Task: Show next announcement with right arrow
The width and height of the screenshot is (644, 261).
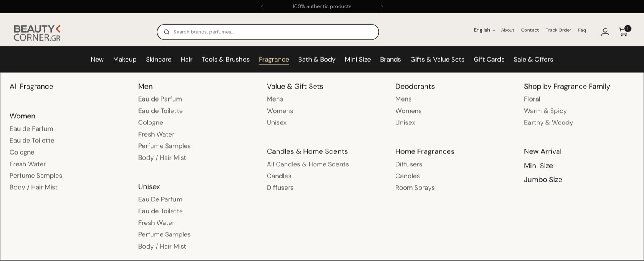Action: (382, 6)
